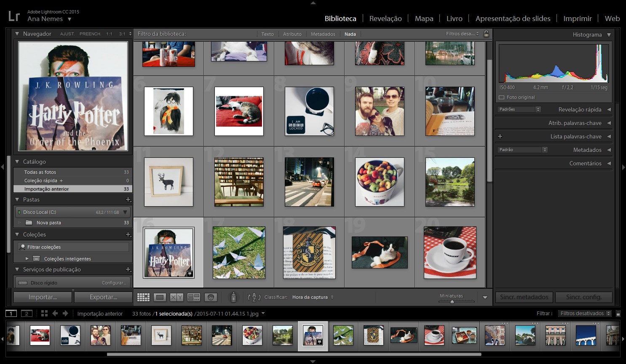Open Apresentação de slides module
Screen dimensions: 626x364
pyautogui.click(x=513, y=19)
